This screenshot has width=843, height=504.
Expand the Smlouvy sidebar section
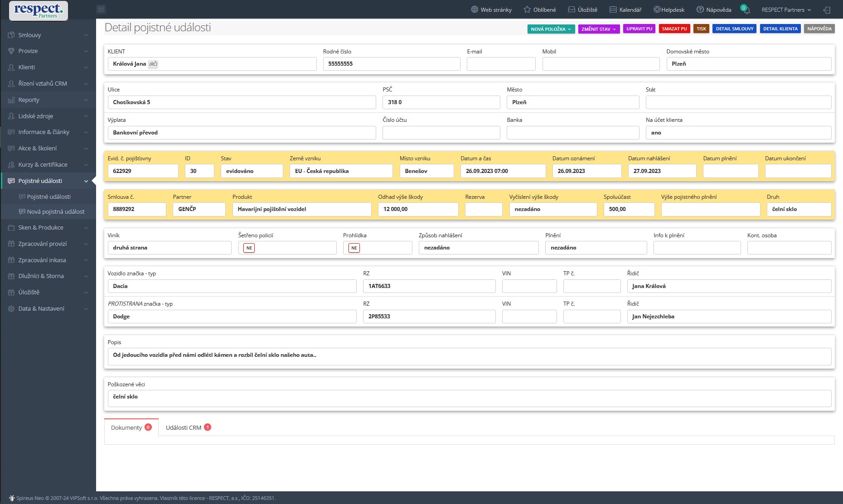[x=48, y=35]
